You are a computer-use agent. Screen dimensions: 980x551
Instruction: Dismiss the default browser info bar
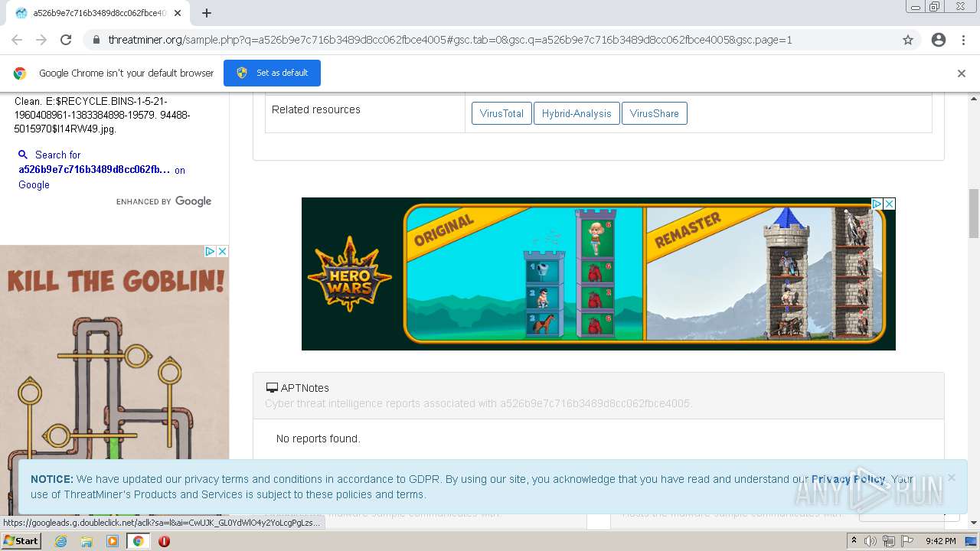click(962, 73)
